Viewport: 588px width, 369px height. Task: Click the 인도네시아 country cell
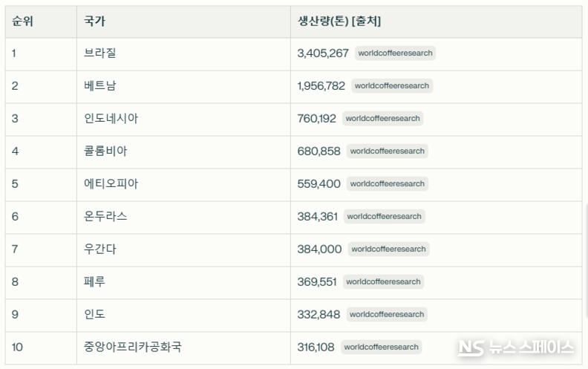[x=111, y=119]
